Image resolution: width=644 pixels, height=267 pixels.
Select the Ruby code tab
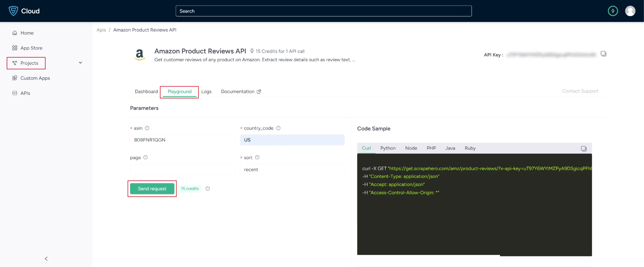click(x=470, y=148)
